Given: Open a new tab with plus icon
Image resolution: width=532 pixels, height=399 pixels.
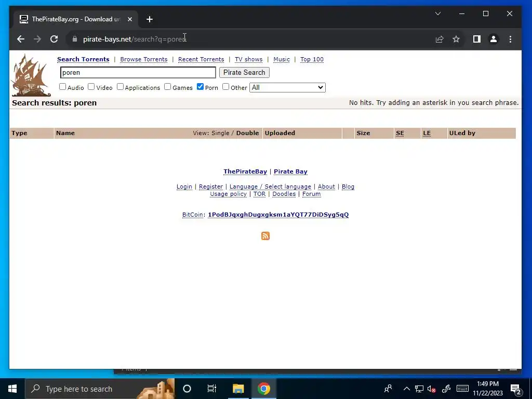Looking at the screenshot, I should click(150, 19).
